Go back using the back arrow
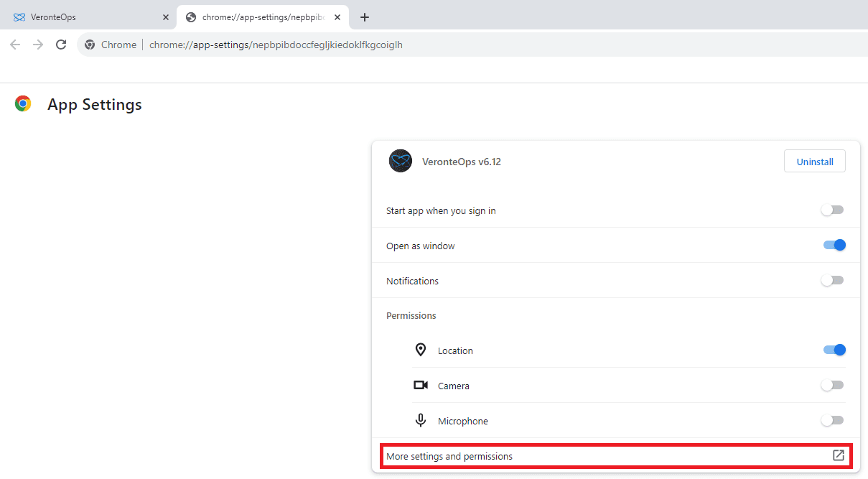Screen dimensions: 868x479 pyautogui.click(x=15, y=45)
